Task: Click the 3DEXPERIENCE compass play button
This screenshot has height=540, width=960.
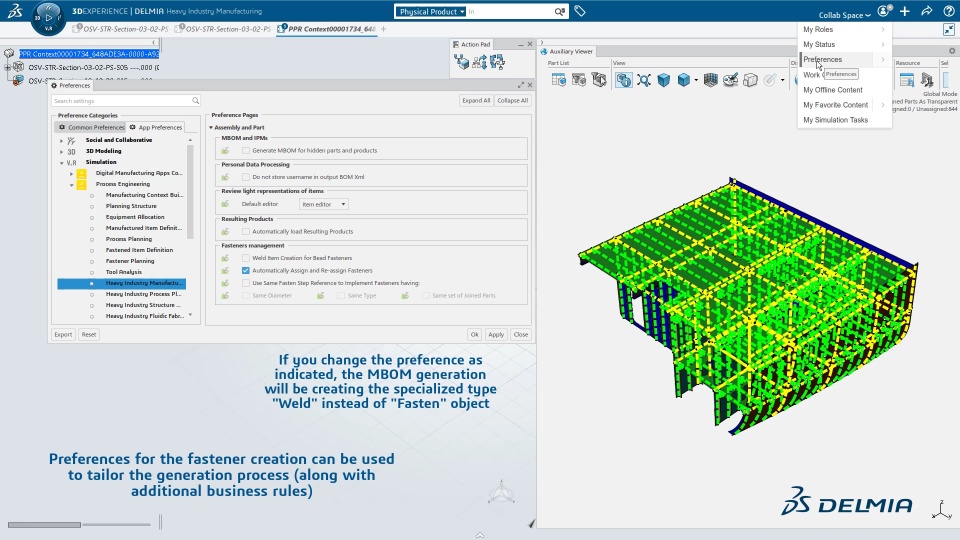Action: click(48, 17)
